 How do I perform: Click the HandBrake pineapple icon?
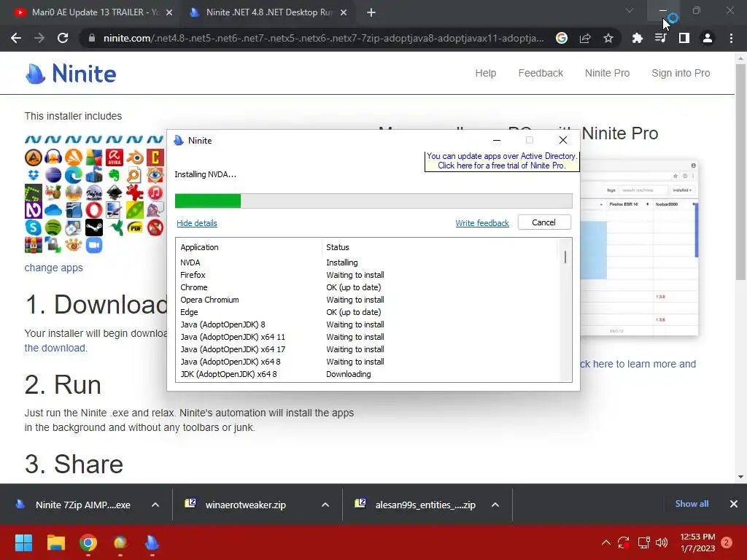[53, 192]
